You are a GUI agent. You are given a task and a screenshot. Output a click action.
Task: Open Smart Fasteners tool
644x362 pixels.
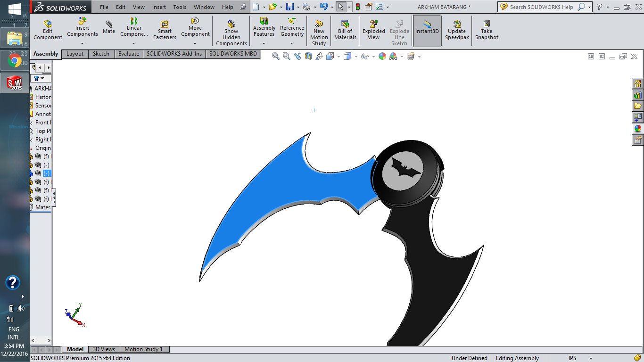click(x=165, y=30)
